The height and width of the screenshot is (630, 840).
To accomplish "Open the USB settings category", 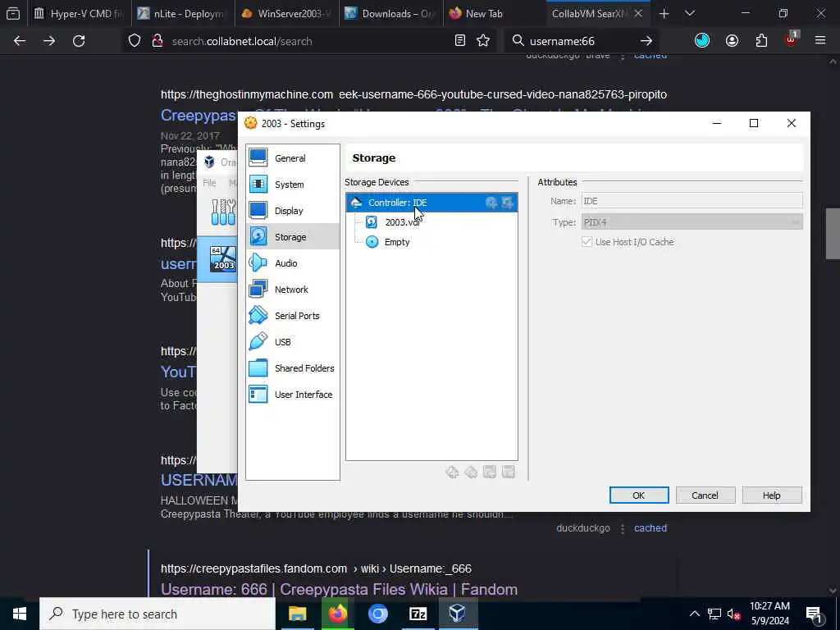I will 293,342.
